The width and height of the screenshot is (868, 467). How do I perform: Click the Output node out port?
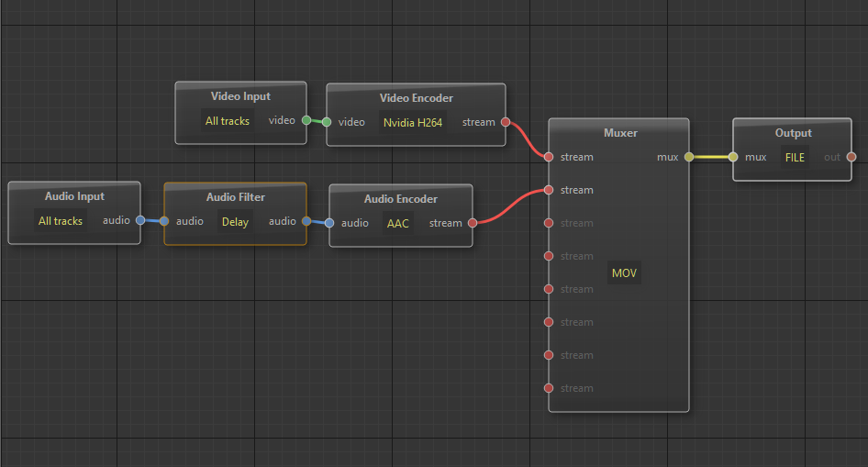851,157
